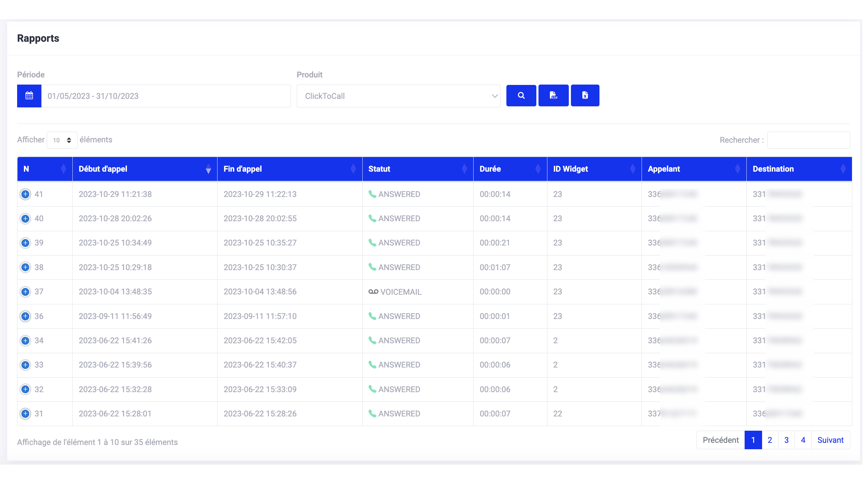Click the Rapports page heading
Viewport: 868px width, 481px height.
coord(38,38)
